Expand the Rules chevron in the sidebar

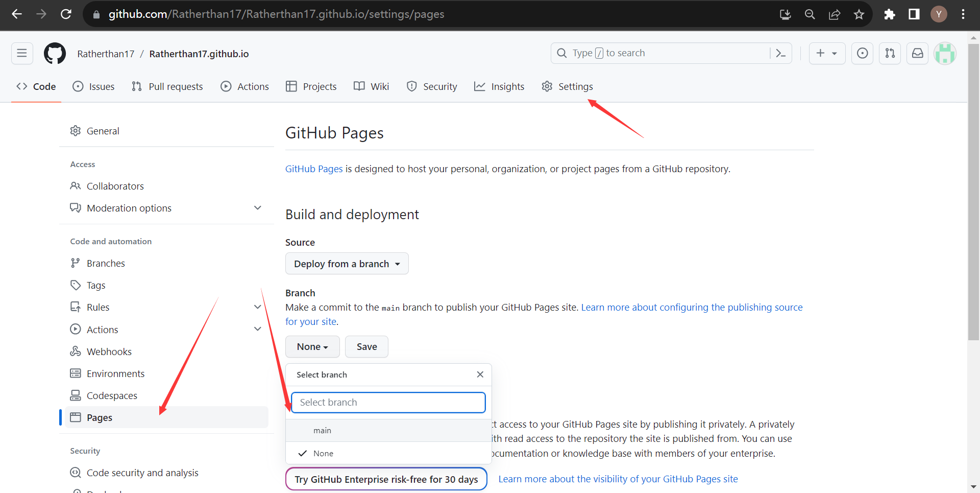(x=258, y=307)
